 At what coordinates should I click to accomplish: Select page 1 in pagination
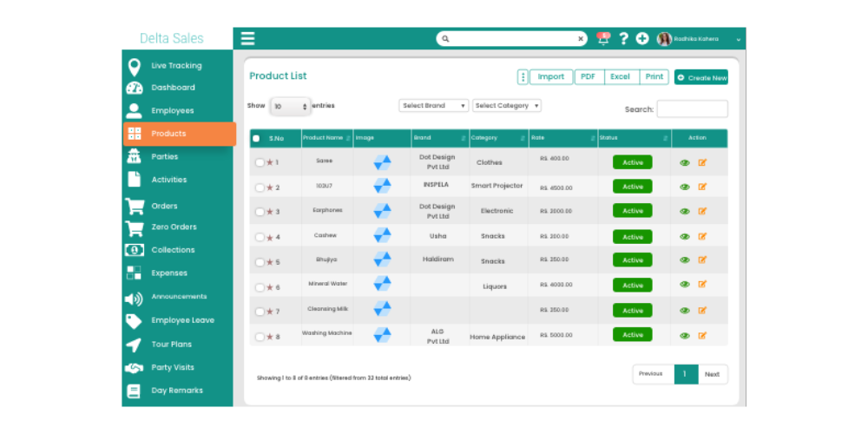686,374
